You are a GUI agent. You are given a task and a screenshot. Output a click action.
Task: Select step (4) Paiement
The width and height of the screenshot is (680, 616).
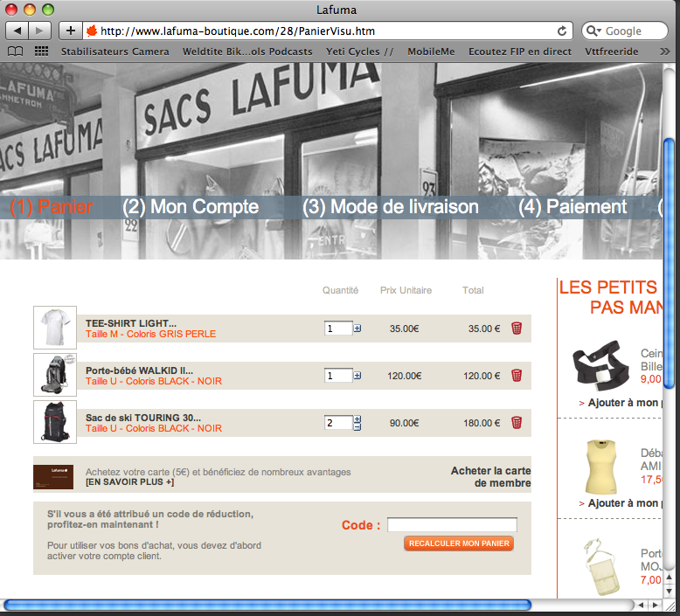coord(572,207)
